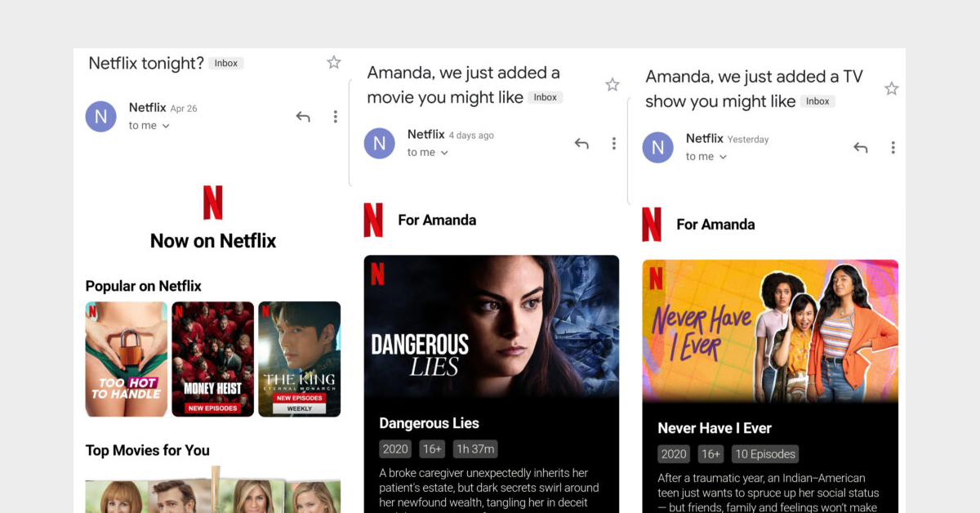The width and height of the screenshot is (980, 513).
Task: Expand 'to me' recipients in Apr 26 email
Action: pyautogui.click(x=149, y=126)
